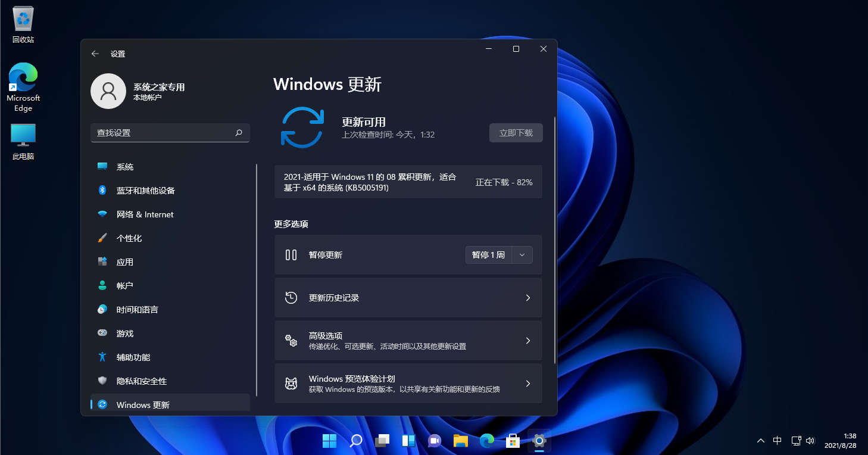This screenshot has width=868, height=455.
Task: Open Microsoft Store from taskbar
Action: (x=513, y=441)
